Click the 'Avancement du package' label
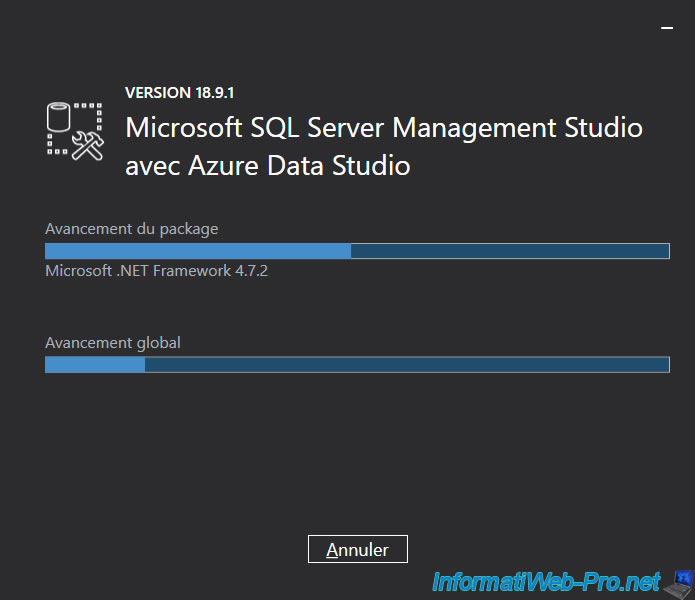The image size is (695, 600). coord(131,229)
